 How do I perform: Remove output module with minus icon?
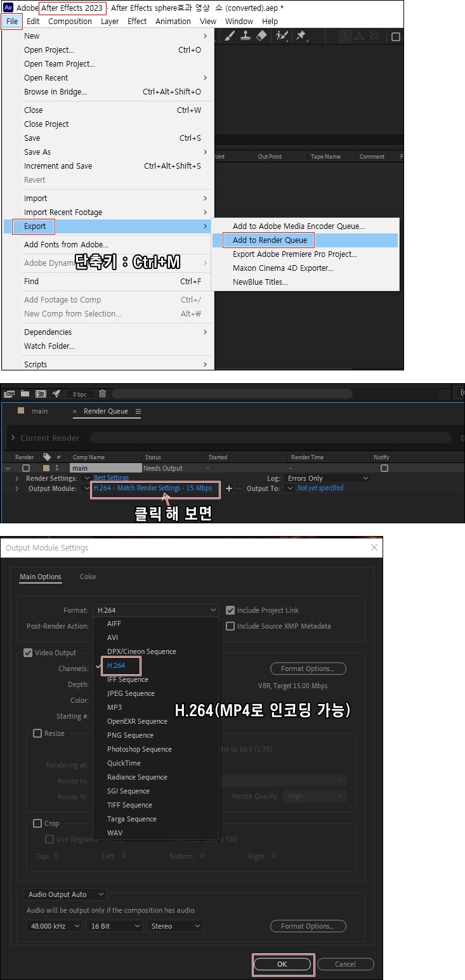[x=239, y=488]
